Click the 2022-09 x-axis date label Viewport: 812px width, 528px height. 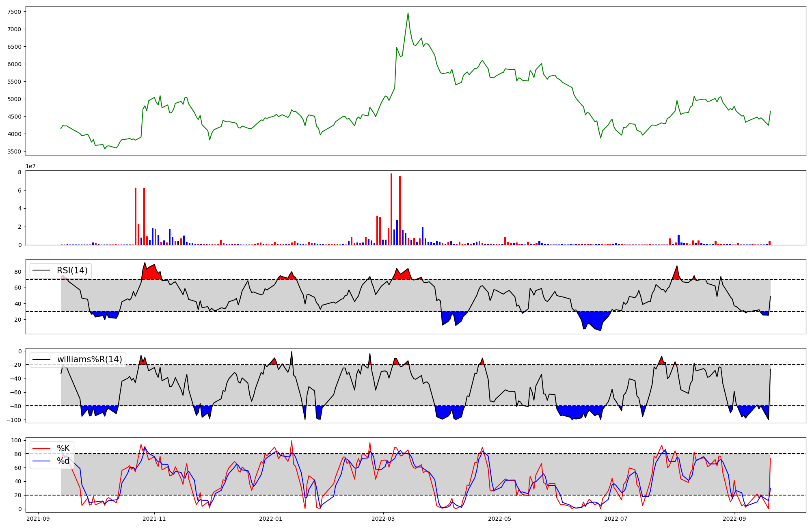click(734, 519)
